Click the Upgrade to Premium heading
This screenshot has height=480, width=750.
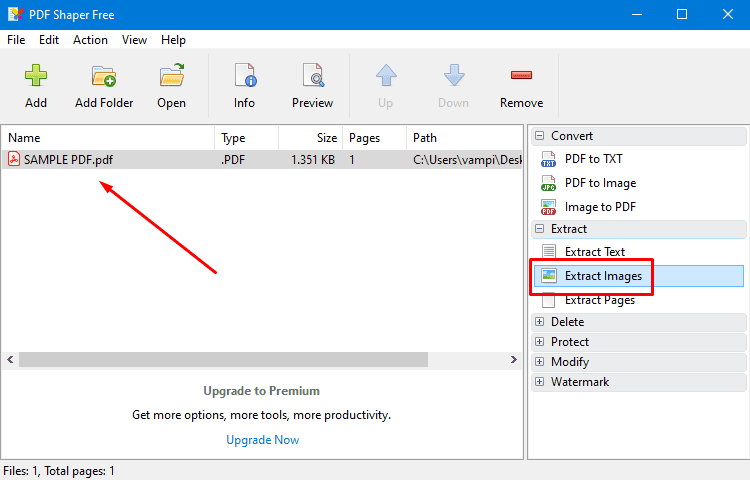point(262,391)
